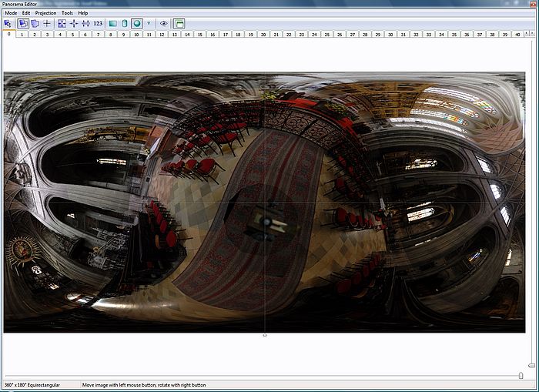
Task: Select the four-arrow center panorama icon
Action: point(74,24)
